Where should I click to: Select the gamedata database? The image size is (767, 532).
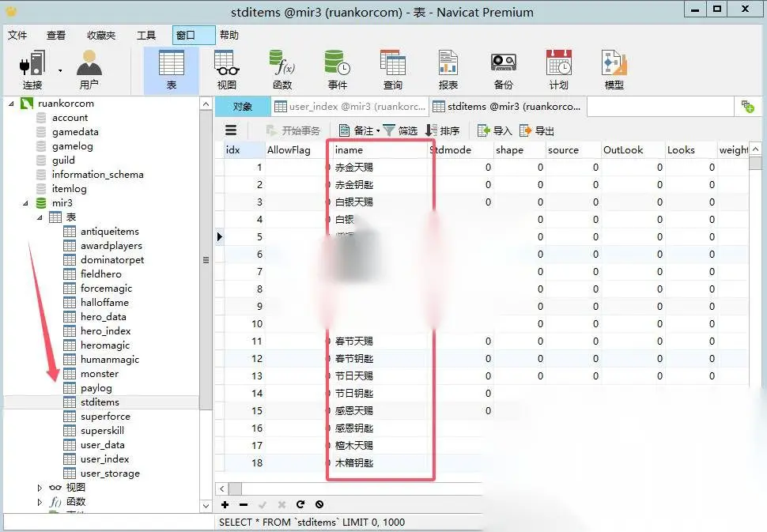coord(75,131)
